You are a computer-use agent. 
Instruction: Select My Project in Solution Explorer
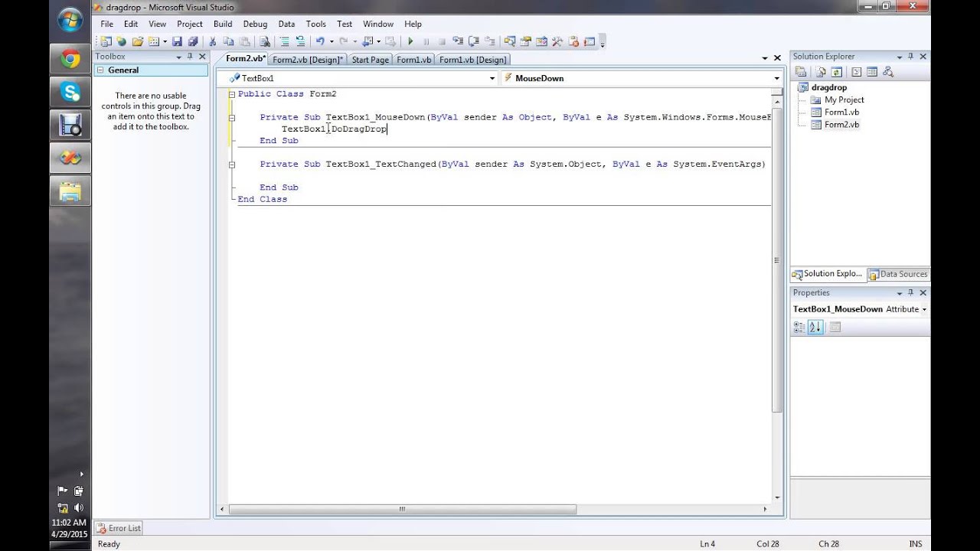(x=844, y=99)
